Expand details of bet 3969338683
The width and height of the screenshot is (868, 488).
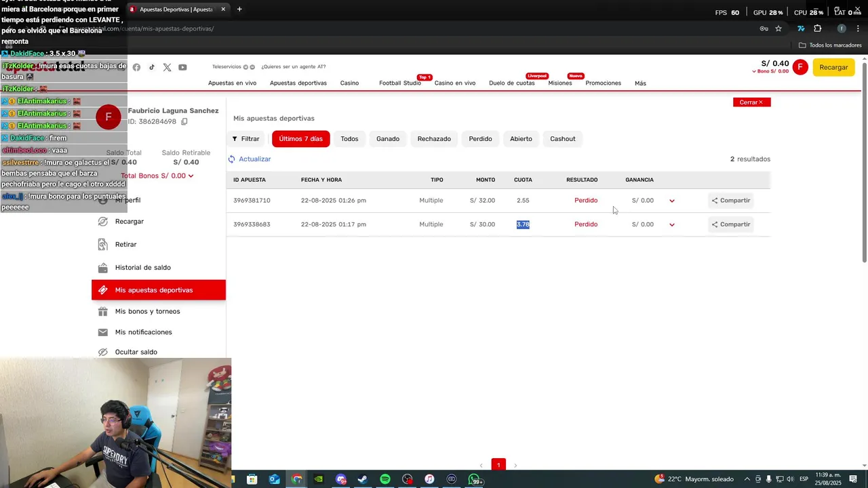coord(672,224)
